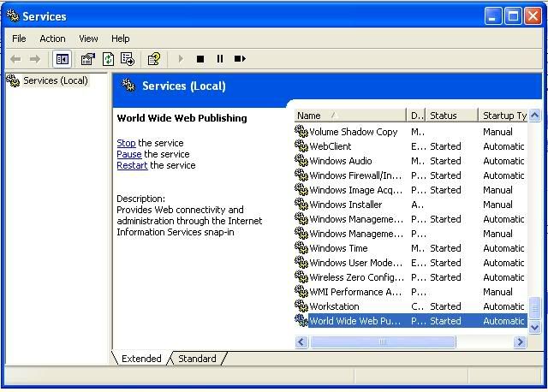This screenshot has height=392, width=548.
Task: Open the View menu
Action: click(88, 39)
